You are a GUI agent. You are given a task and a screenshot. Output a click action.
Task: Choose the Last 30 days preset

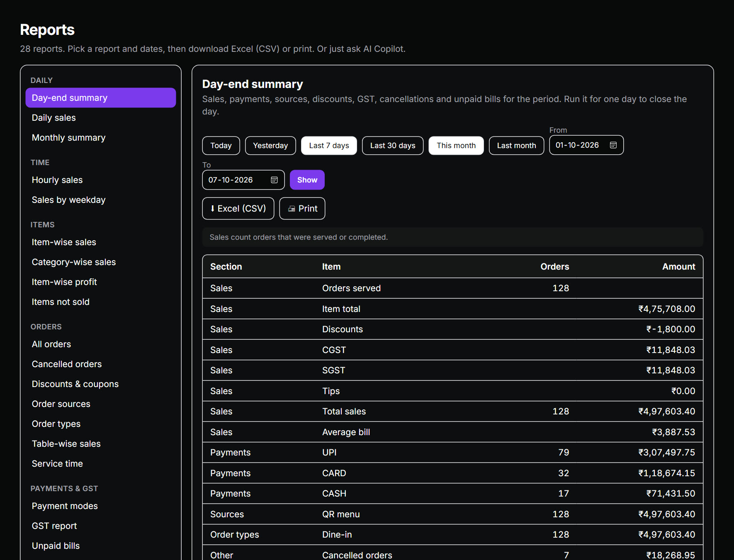pos(393,146)
